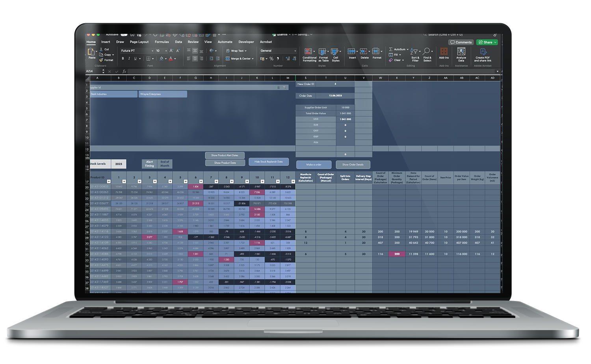The height and width of the screenshot is (364, 591).
Task: Open the Comments pane
Action: tap(461, 42)
